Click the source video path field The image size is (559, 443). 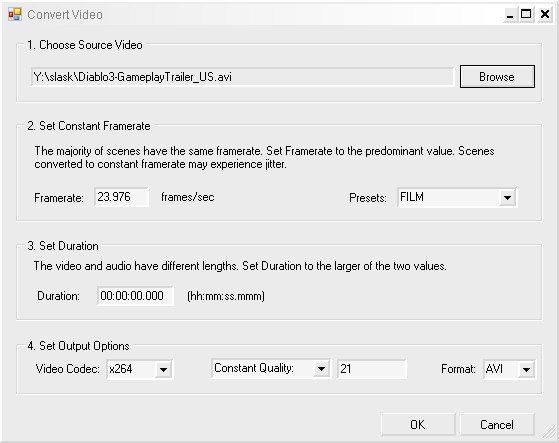pyautogui.click(x=242, y=77)
